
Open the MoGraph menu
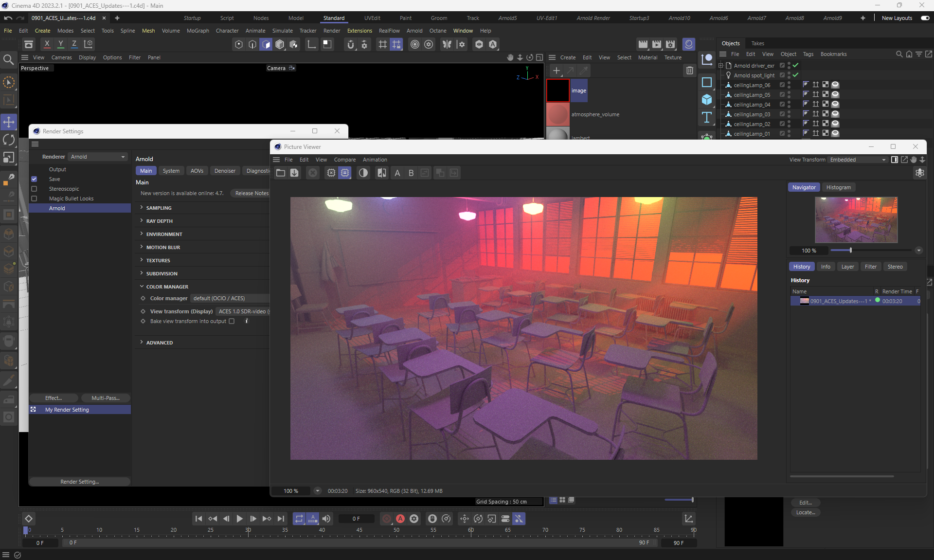[198, 31]
